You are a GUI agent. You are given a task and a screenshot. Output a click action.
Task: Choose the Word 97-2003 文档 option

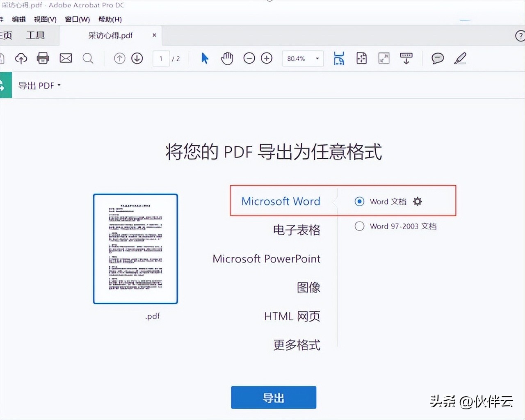[x=359, y=226]
